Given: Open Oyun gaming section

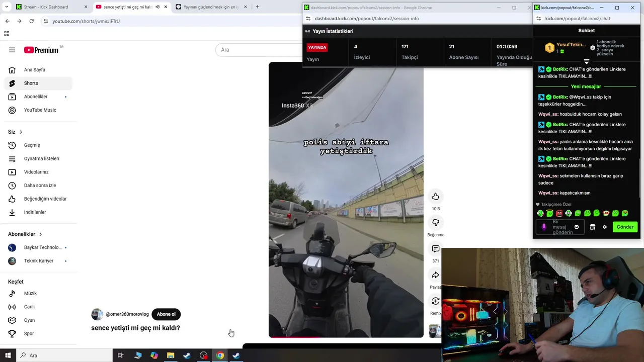Looking at the screenshot, I should coord(39,320).
